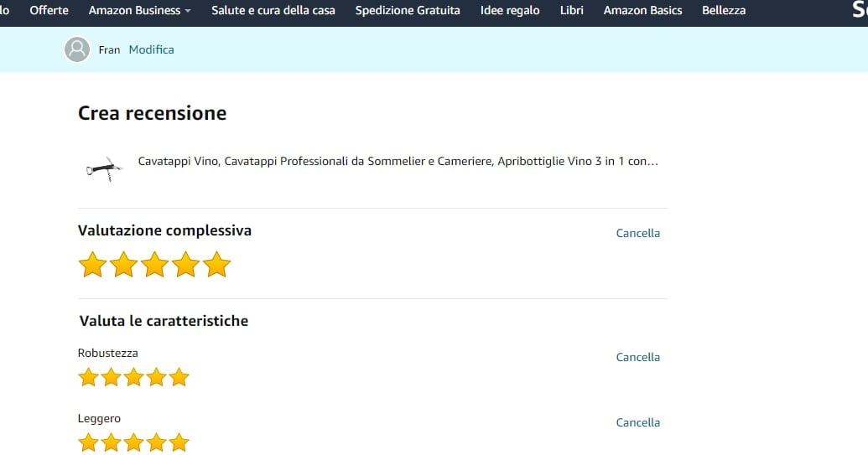Set overall rating to one star
This screenshot has height=455, width=868.
point(92,265)
